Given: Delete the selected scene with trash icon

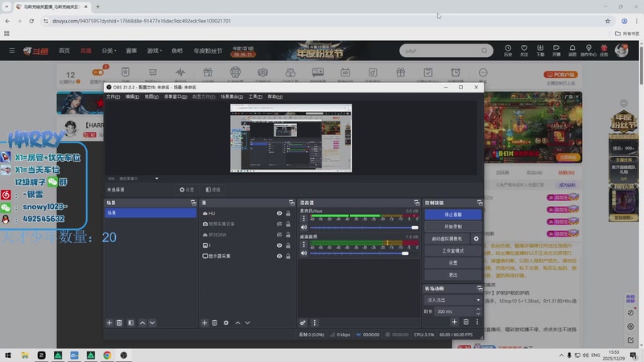Looking at the screenshot, I should [119, 323].
